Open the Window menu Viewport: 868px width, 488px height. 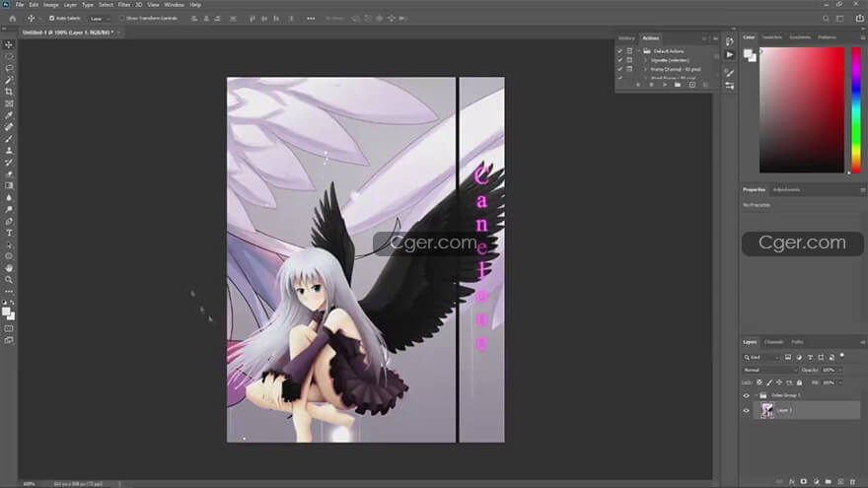point(175,4)
